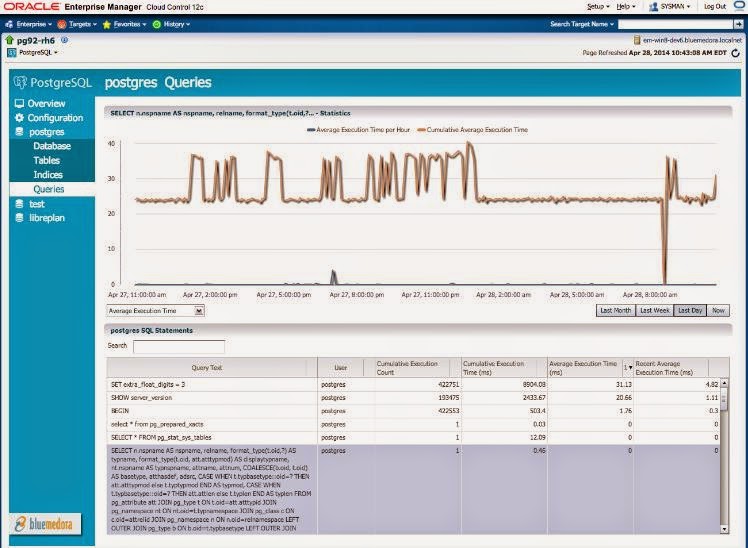Expand Search Target Name dropdown
Screen dimensions: 748x548
point(582,24)
